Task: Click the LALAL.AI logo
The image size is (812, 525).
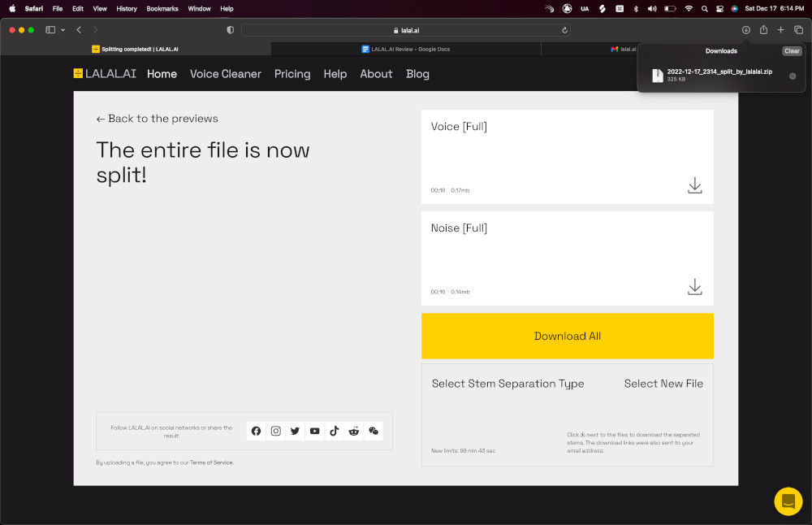Action: (x=105, y=74)
